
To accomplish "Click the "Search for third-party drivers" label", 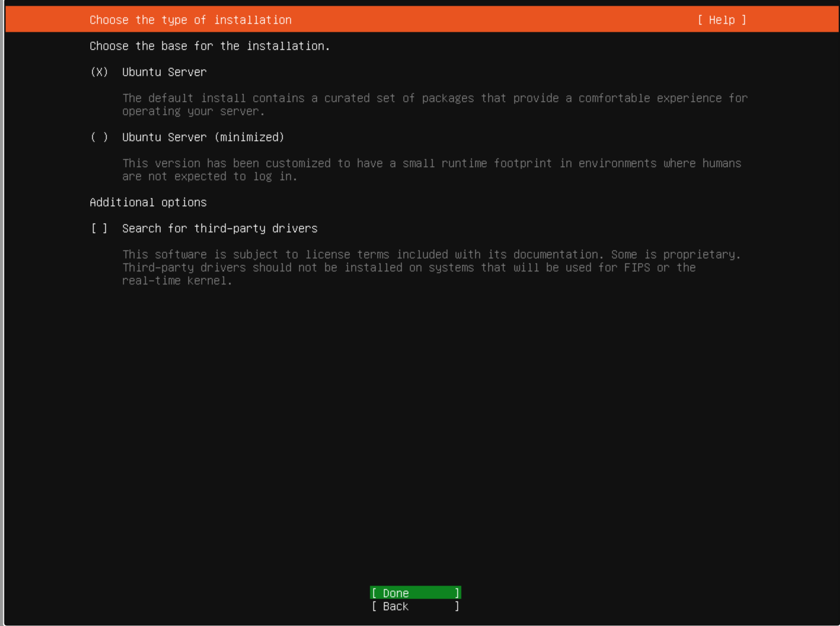I will (220, 229).
